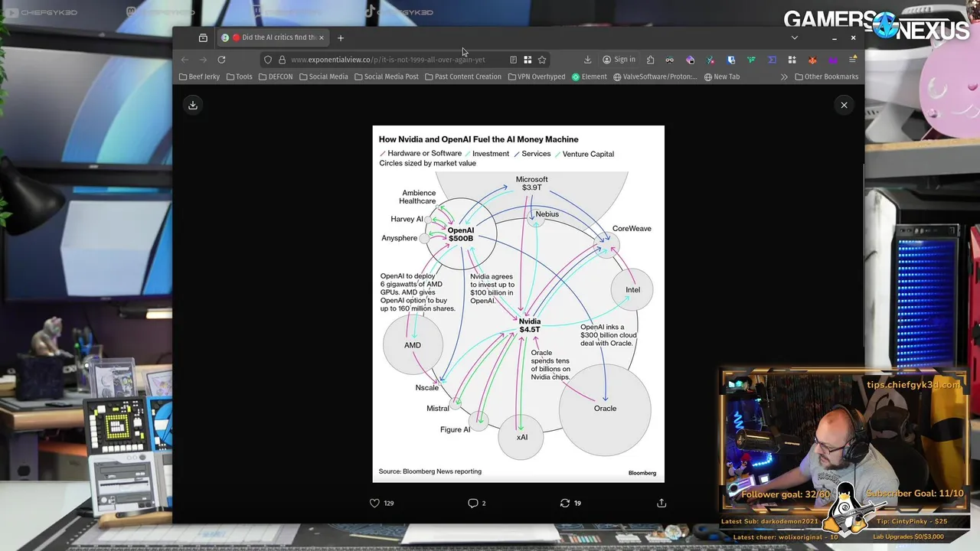The width and height of the screenshot is (980, 551).
Task: Open tracking protection shield icon
Action: (267, 60)
